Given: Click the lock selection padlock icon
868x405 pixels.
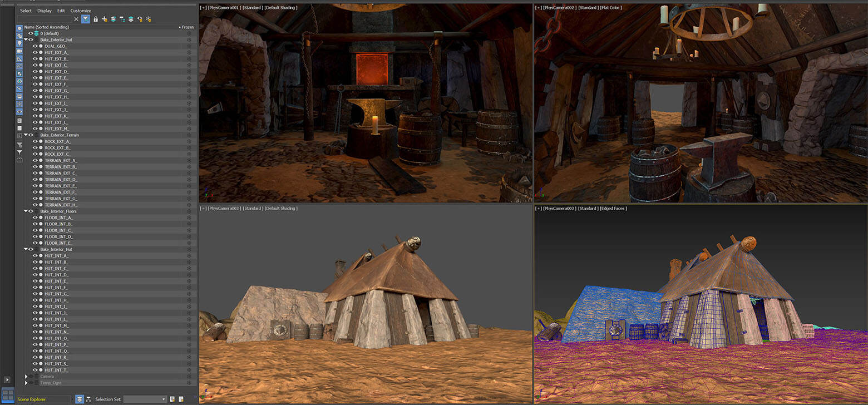Looking at the screenshot, I should (x=96, y=19).
